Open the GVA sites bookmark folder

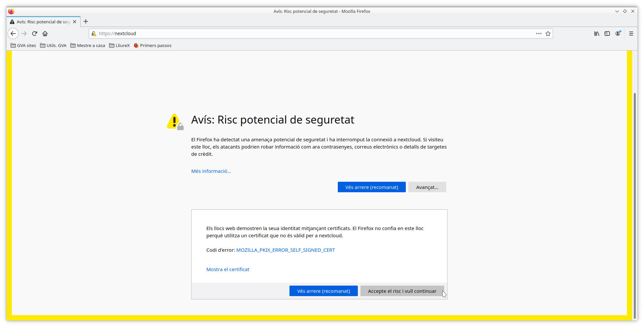[x=23, y=45]
